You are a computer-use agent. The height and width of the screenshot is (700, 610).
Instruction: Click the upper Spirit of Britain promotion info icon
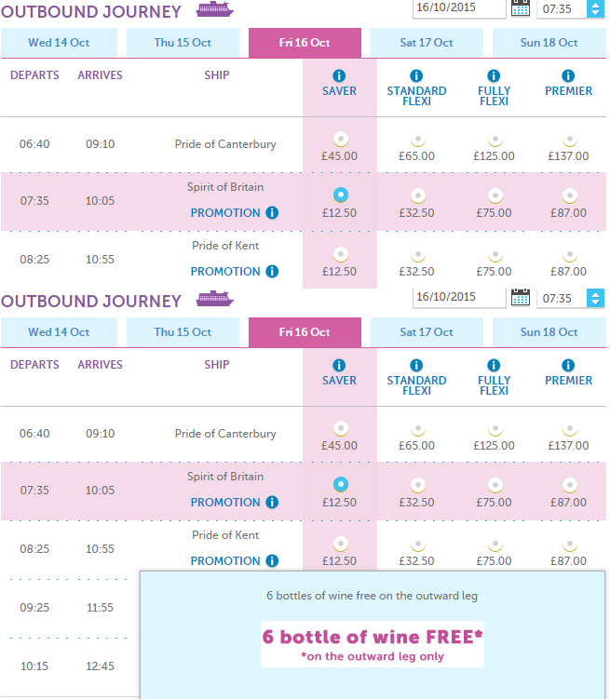click(272, 212)
